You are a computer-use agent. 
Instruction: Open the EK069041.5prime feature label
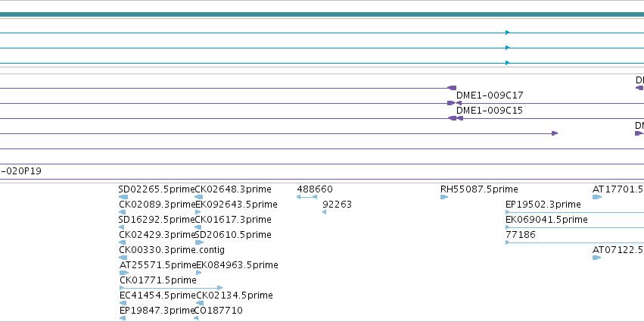(x=546, y=220)
